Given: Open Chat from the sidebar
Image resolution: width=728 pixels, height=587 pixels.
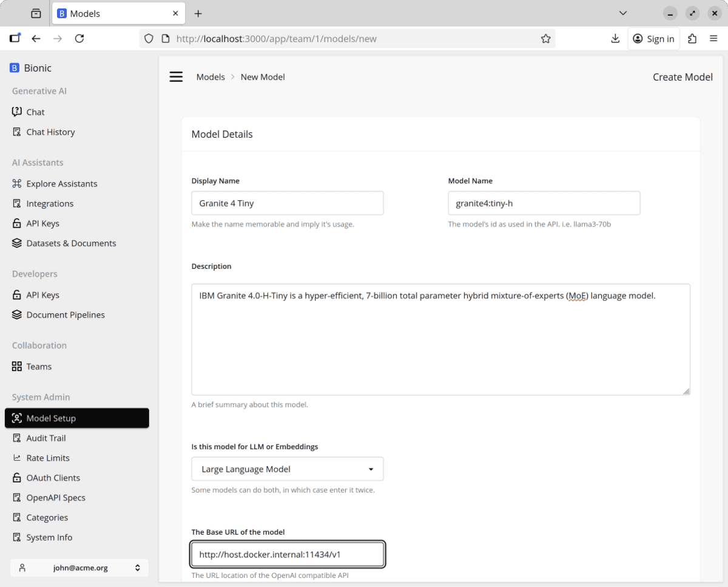Looking at the screenshot, I should coord(35,112).
